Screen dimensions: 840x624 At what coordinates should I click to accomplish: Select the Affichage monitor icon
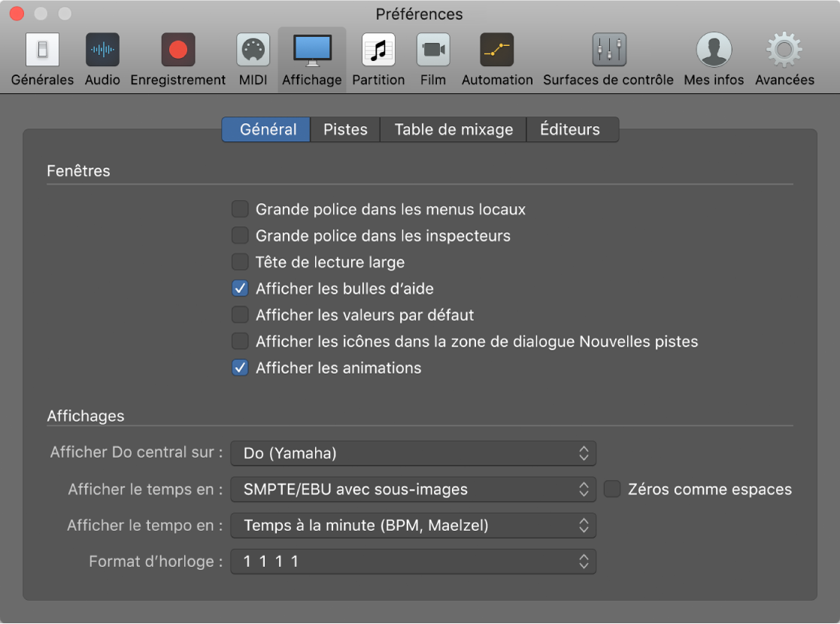coord(312,50)
